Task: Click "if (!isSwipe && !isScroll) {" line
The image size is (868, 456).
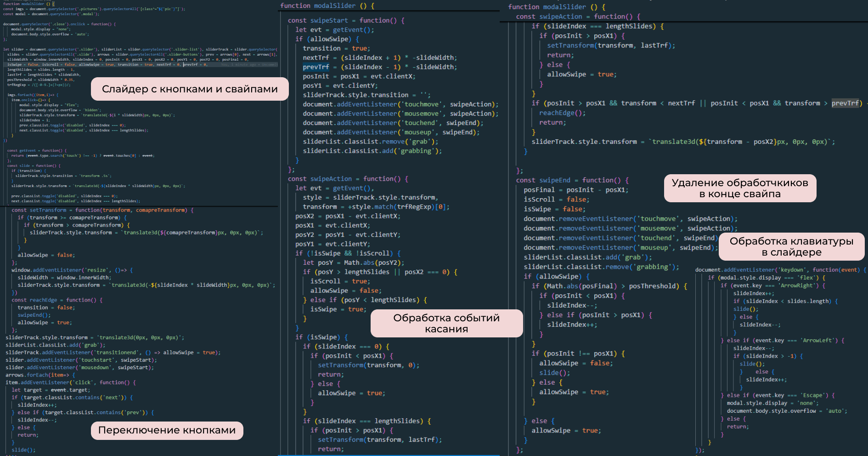Action: pos(348,253)
